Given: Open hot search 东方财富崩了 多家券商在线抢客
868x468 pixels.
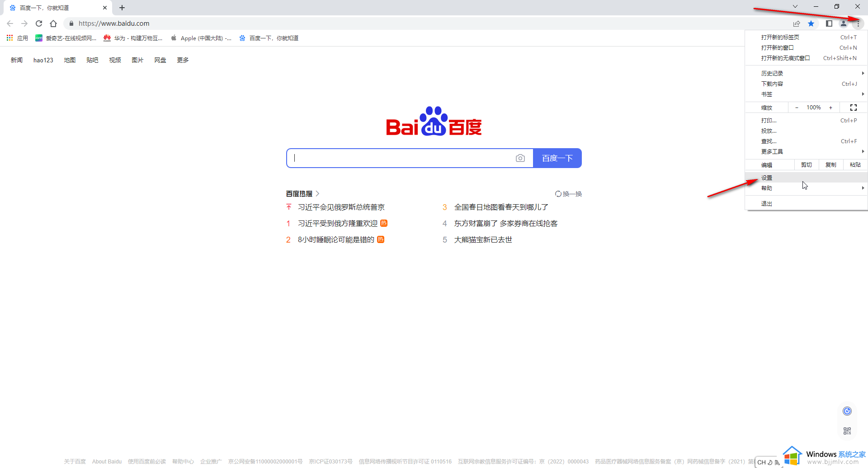Looking at the screenshot, I should pos(506,224).
